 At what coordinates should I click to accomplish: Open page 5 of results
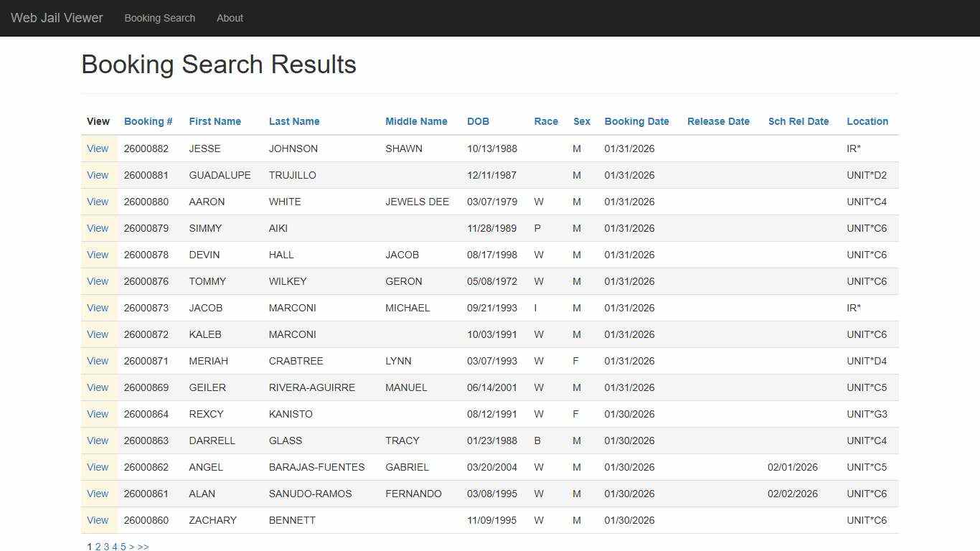(x=123, y=546)
